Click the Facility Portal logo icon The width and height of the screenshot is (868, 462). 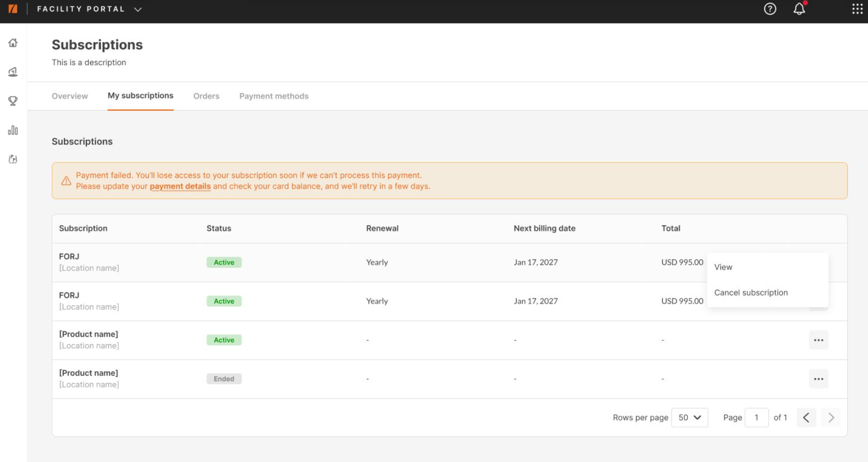point(13,9)
